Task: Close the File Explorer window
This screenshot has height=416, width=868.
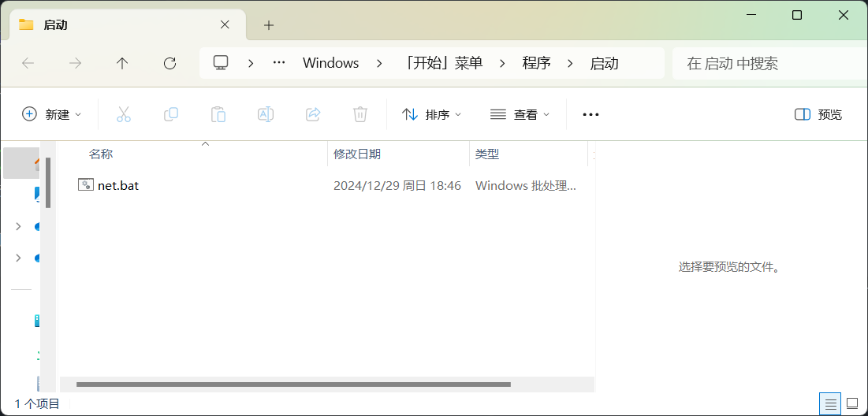Action: pyautogui.click(x=844, y=16)
